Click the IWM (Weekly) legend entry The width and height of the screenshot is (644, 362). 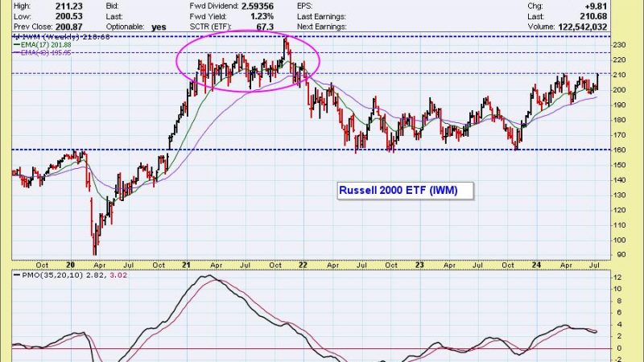(x=62, y=37)
